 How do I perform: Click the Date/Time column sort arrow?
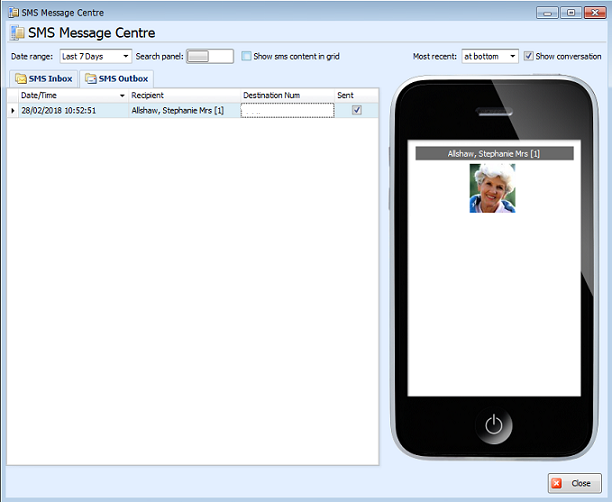[122, 95]
